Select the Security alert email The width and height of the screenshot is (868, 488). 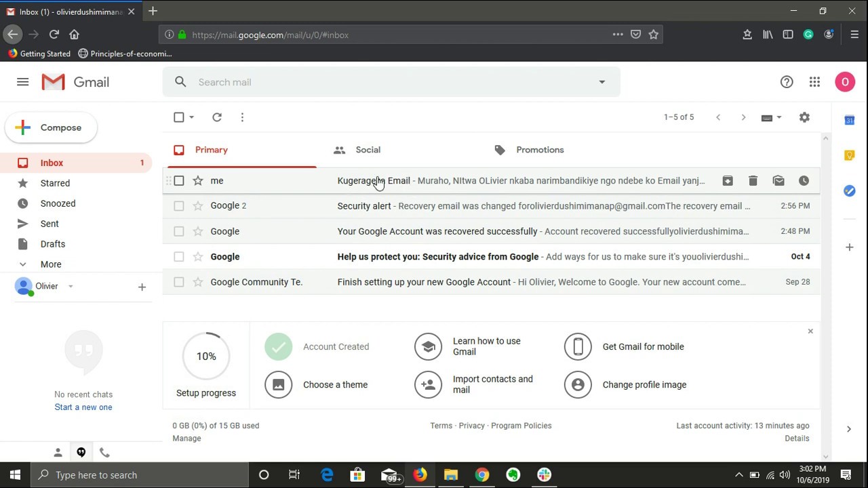179,206
